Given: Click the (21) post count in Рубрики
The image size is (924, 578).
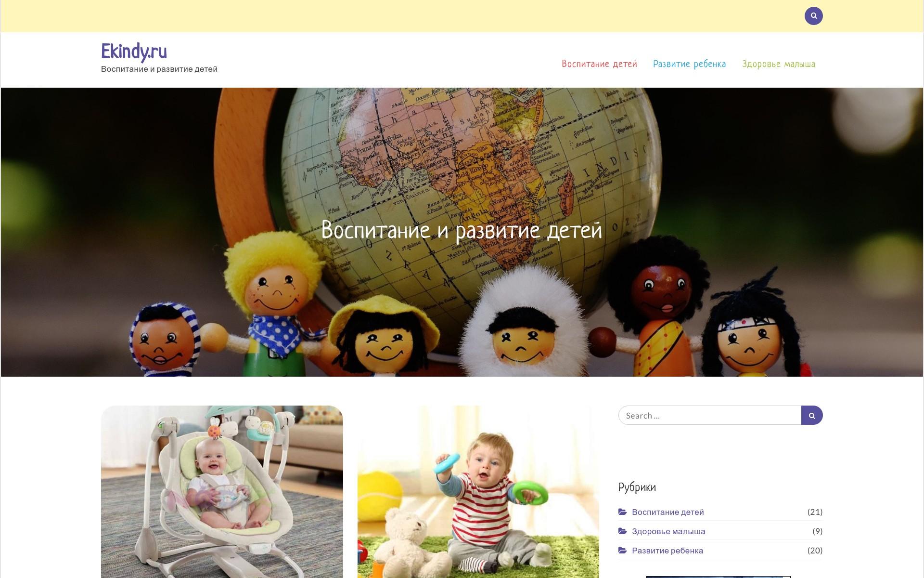Looking at the screenshot, I should point(815,512).
